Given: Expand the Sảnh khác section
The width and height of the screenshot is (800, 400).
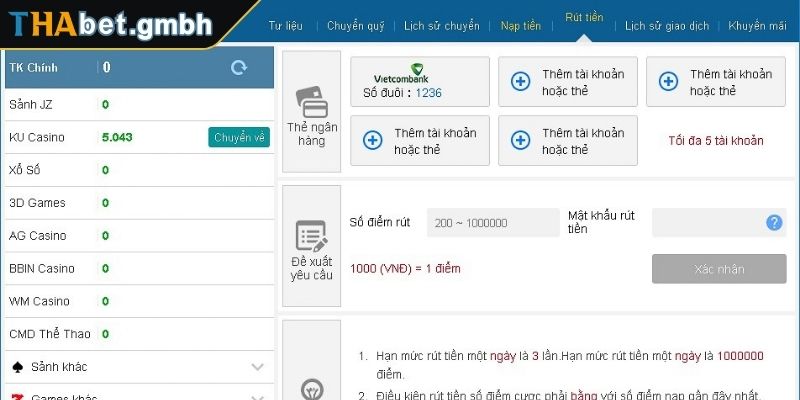Looking at the screenshot, I should [258, 367].
